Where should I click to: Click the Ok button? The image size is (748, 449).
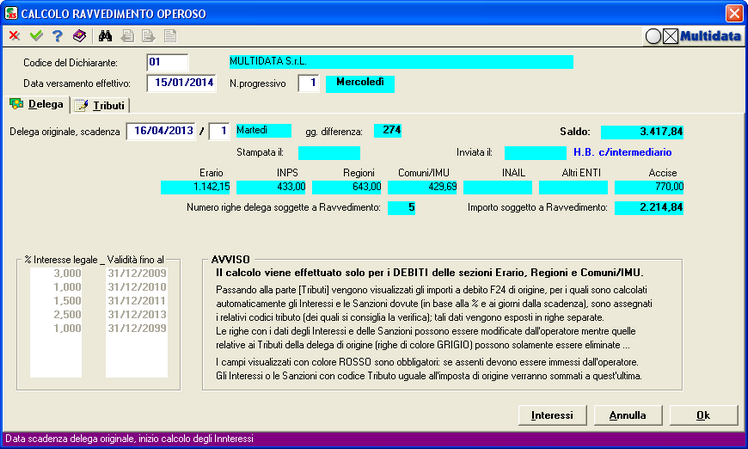click(x=703, y=415)
